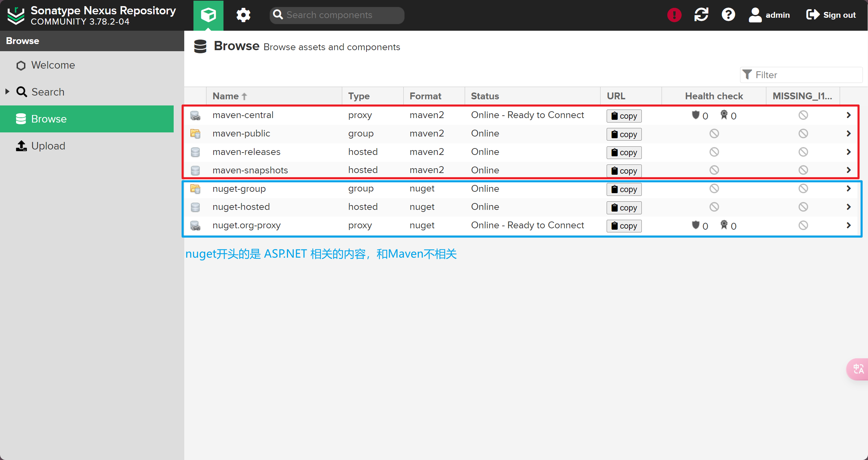Screen dimensions: 868x460
Task: Click maven-central 'Online - Ready to Connect' status
Action: (x=527, y=115)
